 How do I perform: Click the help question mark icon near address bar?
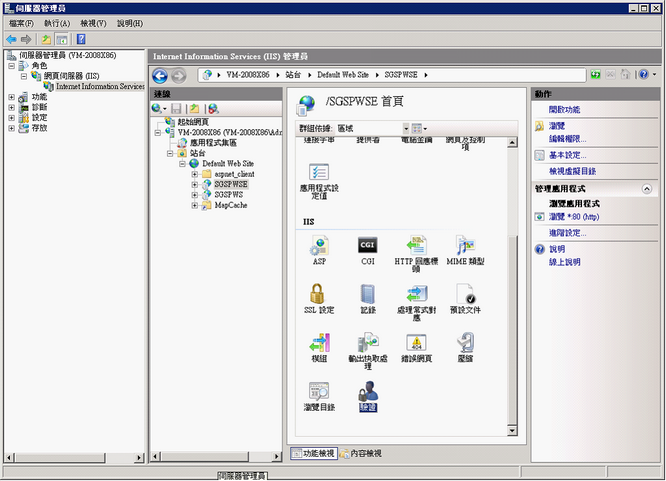point(643,75)
